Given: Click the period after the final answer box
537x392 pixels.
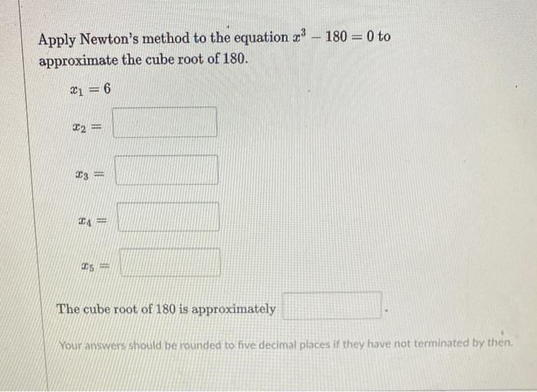Looking at the screenshot, I should [386, 311].
